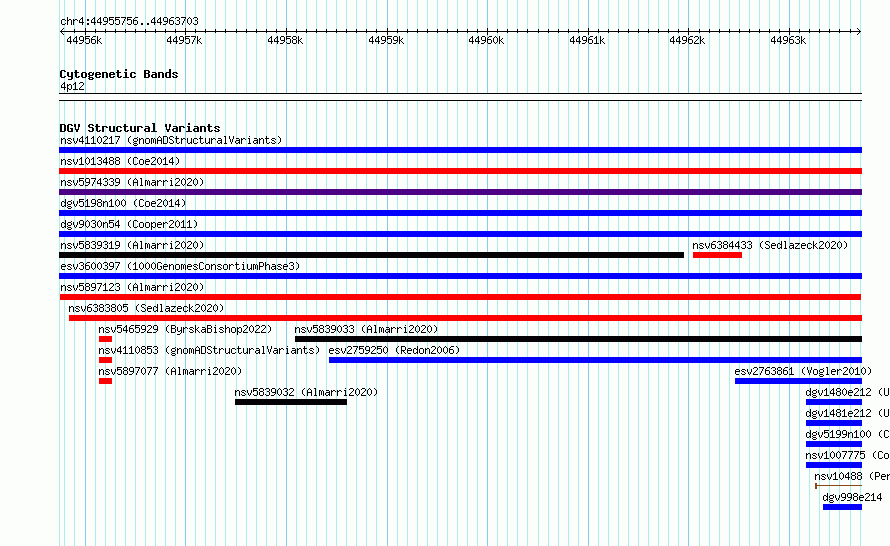The width and height of the screenshot is (890, 546).
Task: Click the red bar under nsv5897123
Action: 460,297
